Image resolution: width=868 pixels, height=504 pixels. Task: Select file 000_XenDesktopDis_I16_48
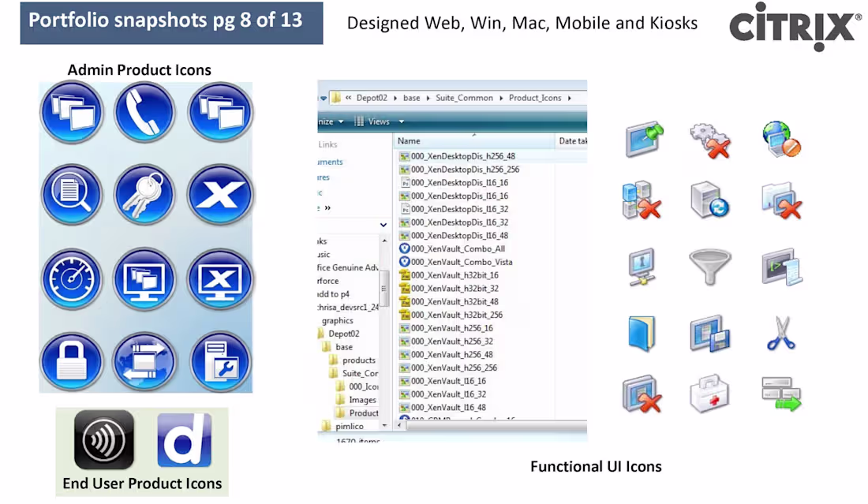click(454, 236)
